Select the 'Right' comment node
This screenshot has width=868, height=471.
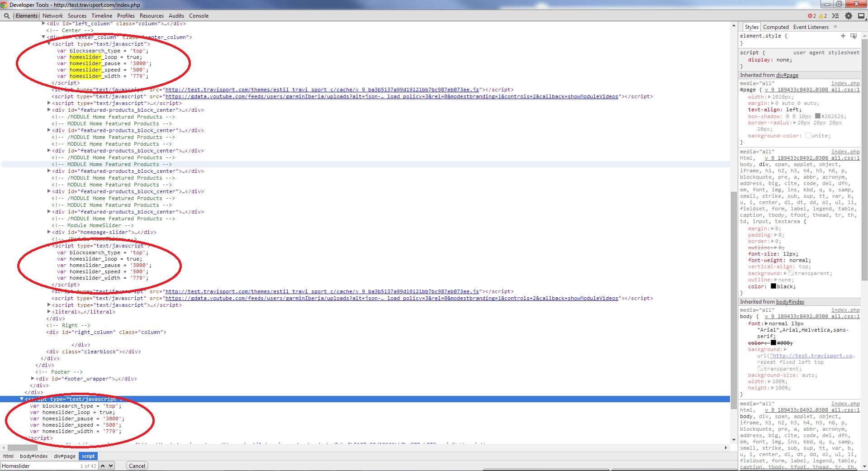click(x=68, y=325)
